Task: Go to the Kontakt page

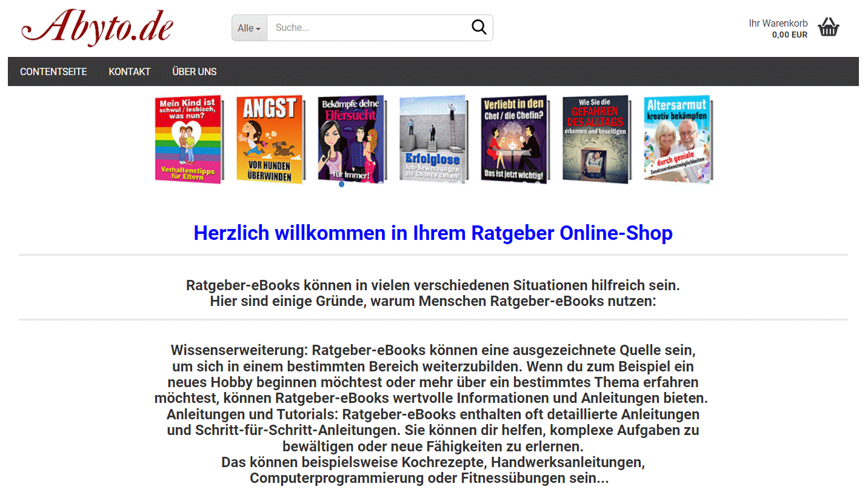Action: (129, 71)
